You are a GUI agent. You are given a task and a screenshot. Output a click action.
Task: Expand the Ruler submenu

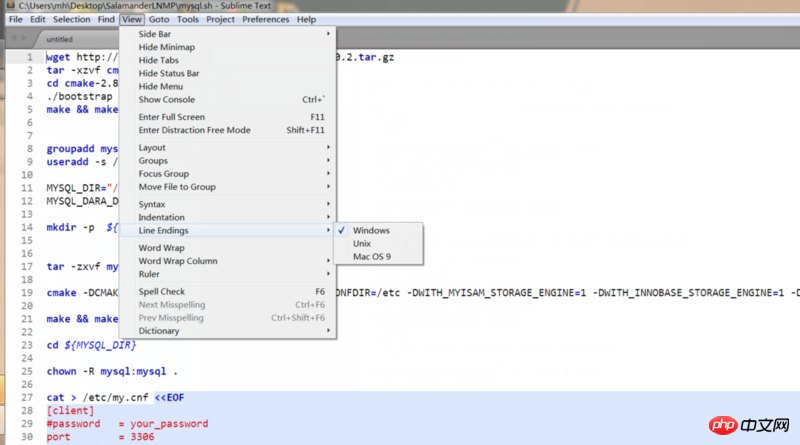click(x=228, y=274)
